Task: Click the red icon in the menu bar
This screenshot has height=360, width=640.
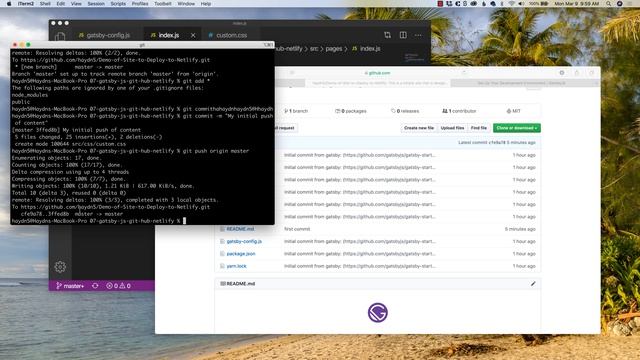Action: click(x=440, y=4)
